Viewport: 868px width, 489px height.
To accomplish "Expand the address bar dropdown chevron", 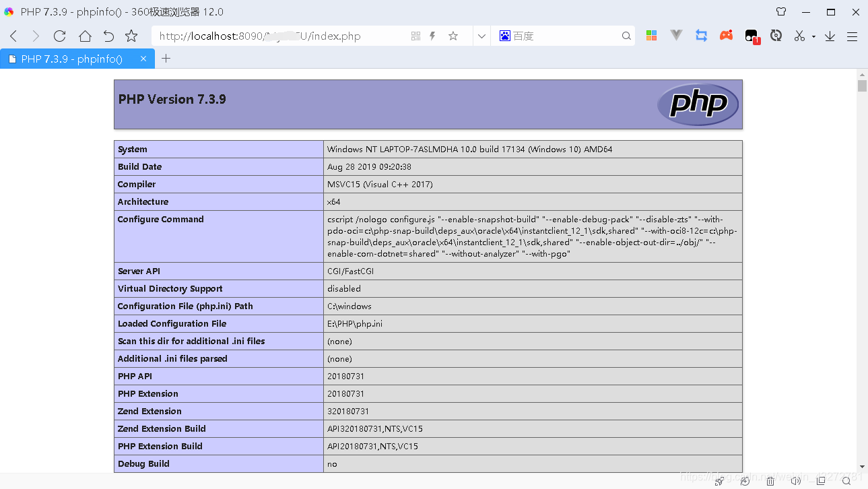I will (x=481, y=36).
